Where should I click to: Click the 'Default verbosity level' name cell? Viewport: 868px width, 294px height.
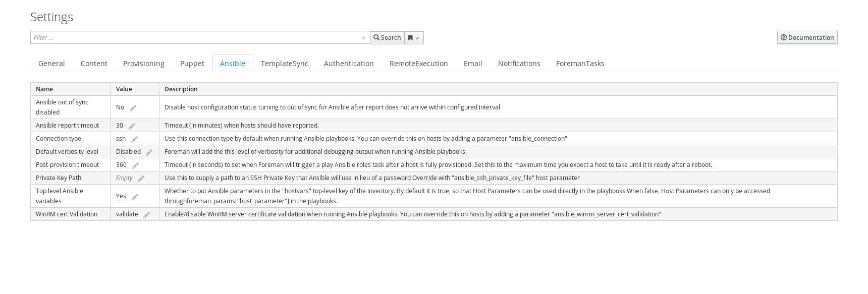(x=71, y=152)
